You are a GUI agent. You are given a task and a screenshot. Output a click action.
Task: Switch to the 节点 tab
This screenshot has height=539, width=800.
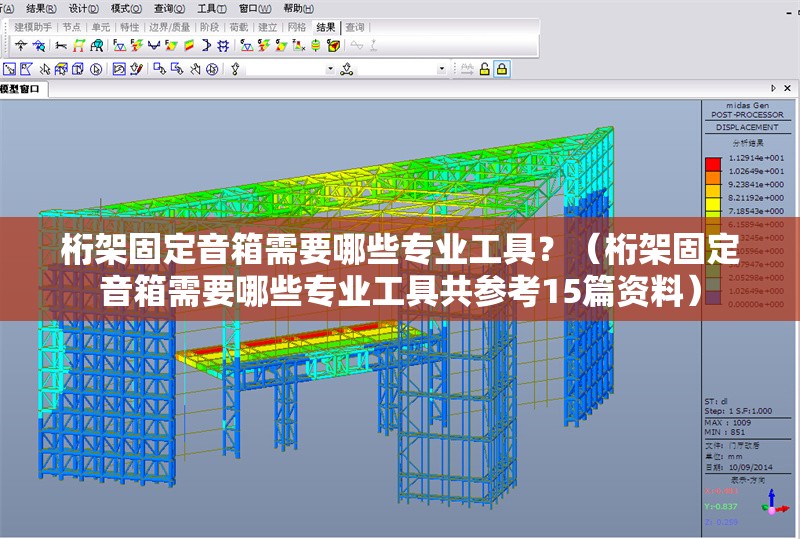(72, 27)
